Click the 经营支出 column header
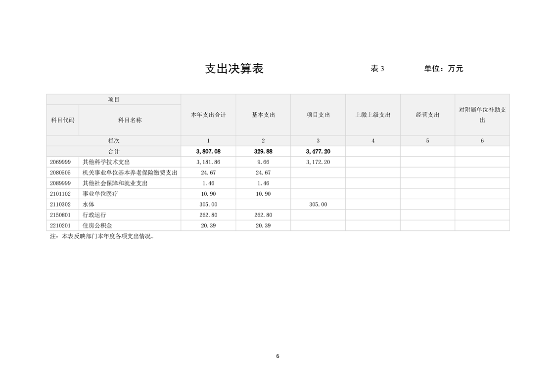 (427, 115)
